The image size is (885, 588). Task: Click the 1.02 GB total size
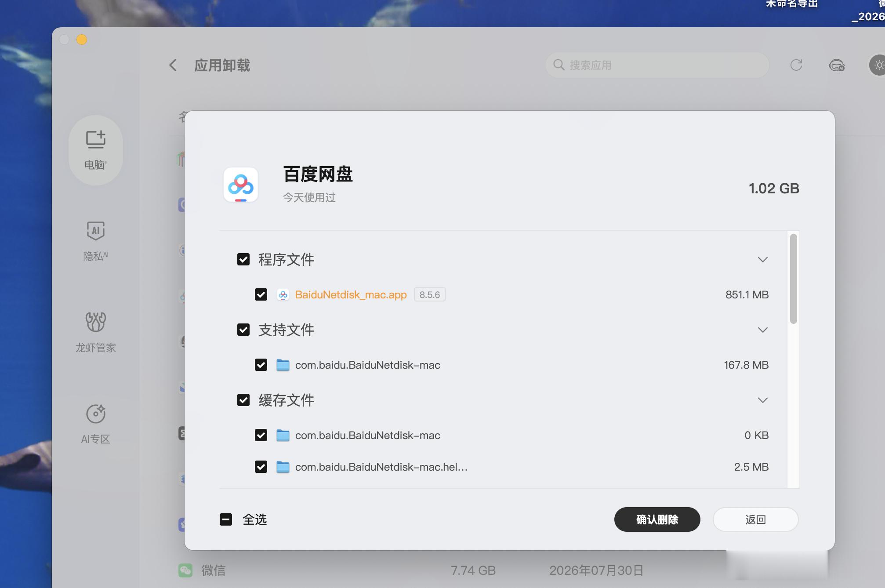774,188
